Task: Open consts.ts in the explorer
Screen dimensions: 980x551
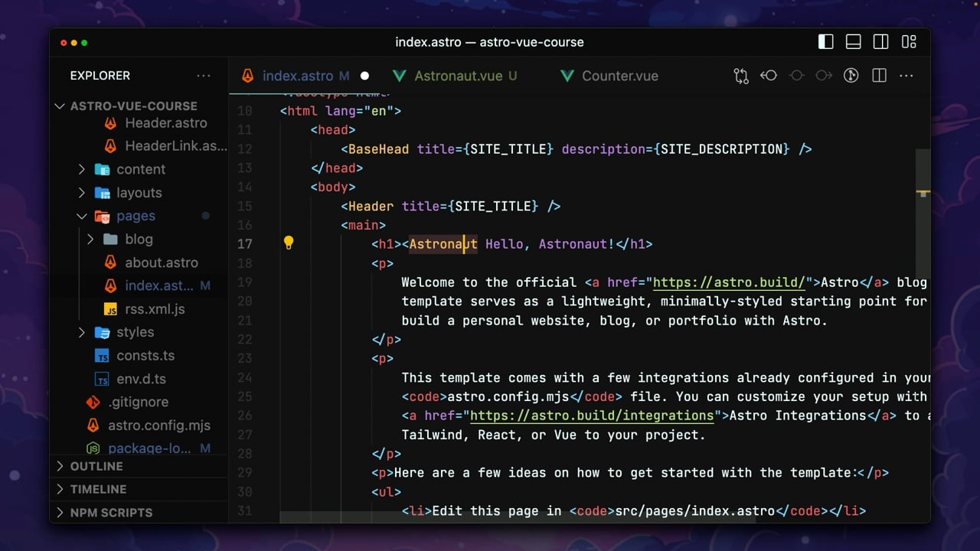Action: [x=145, y=356]
